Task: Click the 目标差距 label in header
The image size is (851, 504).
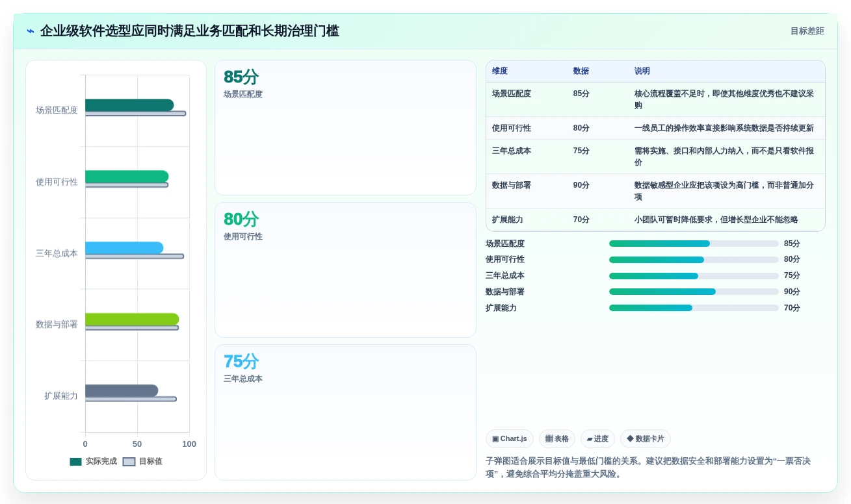Action: point(807,31)
